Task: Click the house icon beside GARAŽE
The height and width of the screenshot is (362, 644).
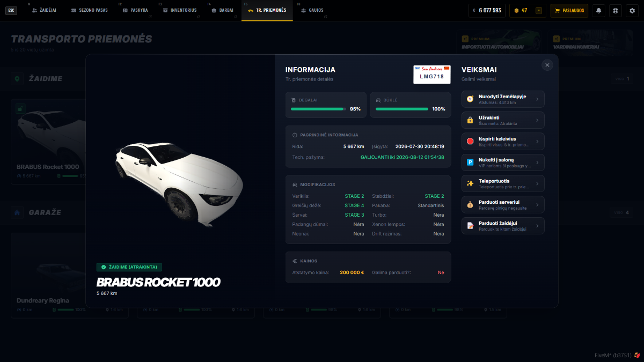Action: (x=18, y=212)
